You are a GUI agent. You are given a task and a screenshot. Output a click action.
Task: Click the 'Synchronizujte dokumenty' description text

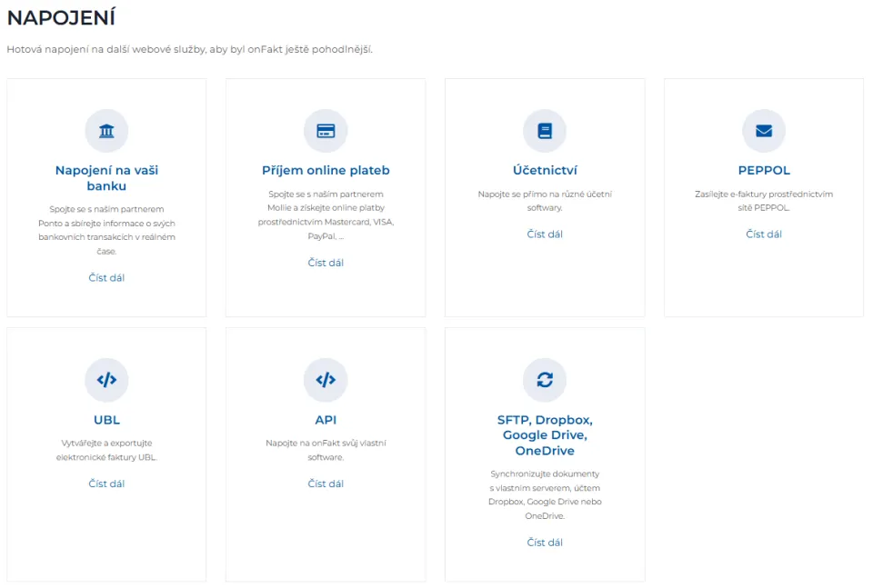pos(545,494)
